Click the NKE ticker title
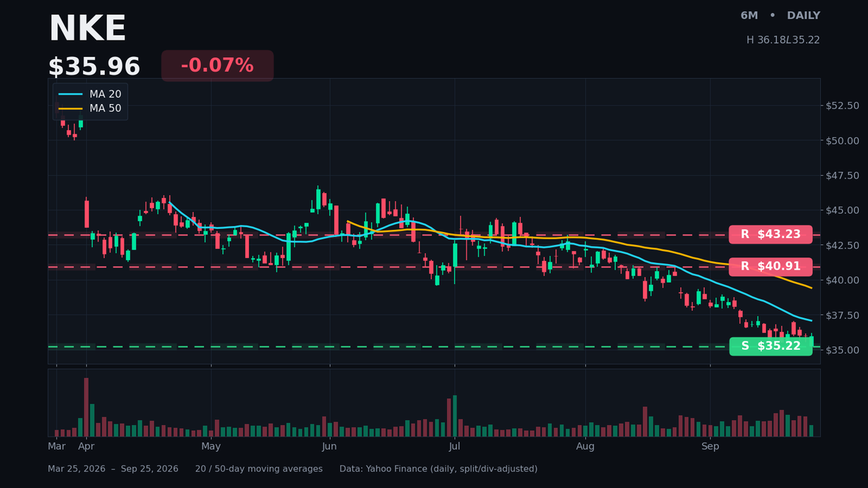This screenshot has width=868, height=488. click(x=88, y=30)
